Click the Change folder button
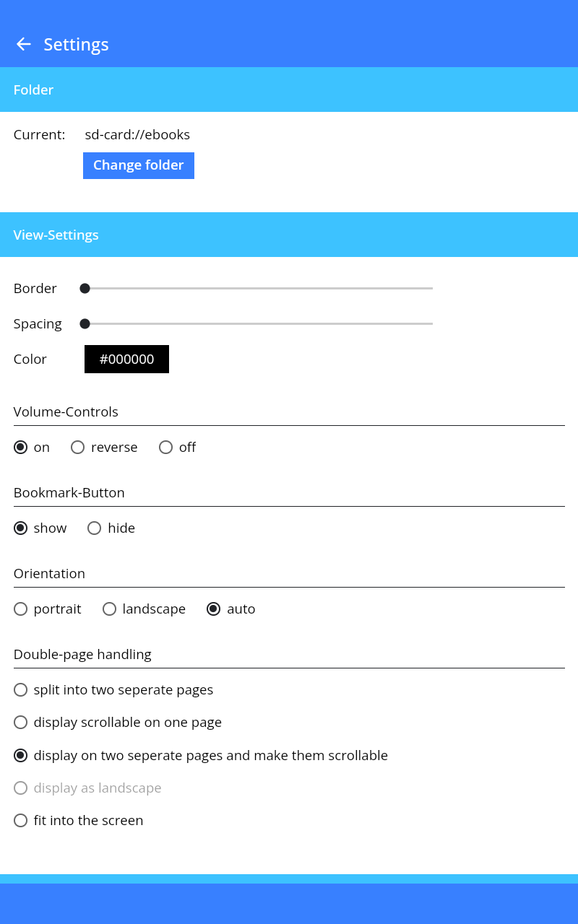The width and height of the screenshot is (578, 924). click(138, 165)
